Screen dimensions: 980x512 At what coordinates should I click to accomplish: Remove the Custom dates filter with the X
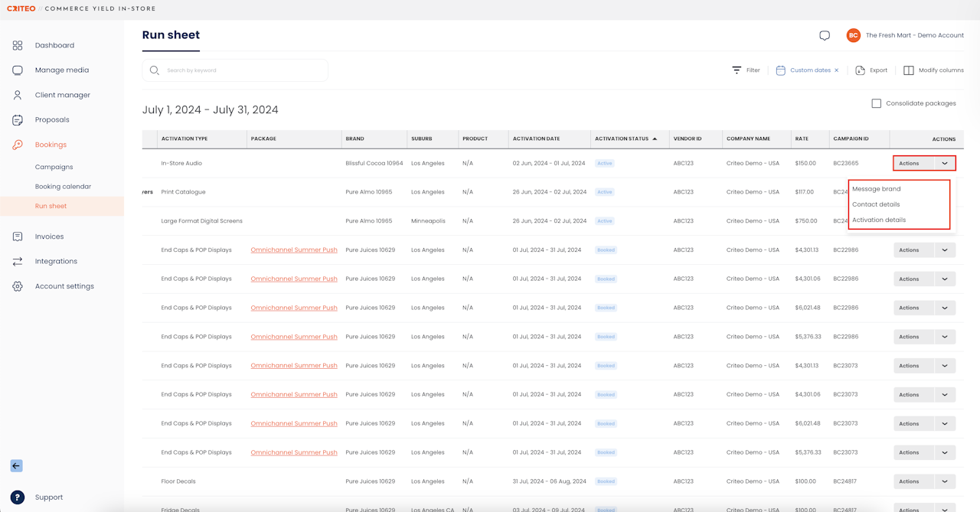tap(836, 70)
